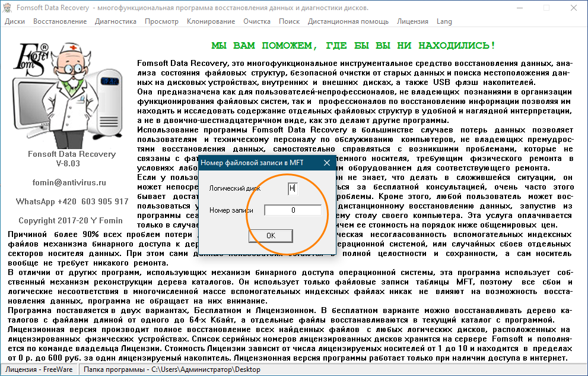The width and height of the screenshot is (588, 376).
Task: Focus the Логический диск input field
Action: click(292, 188)
